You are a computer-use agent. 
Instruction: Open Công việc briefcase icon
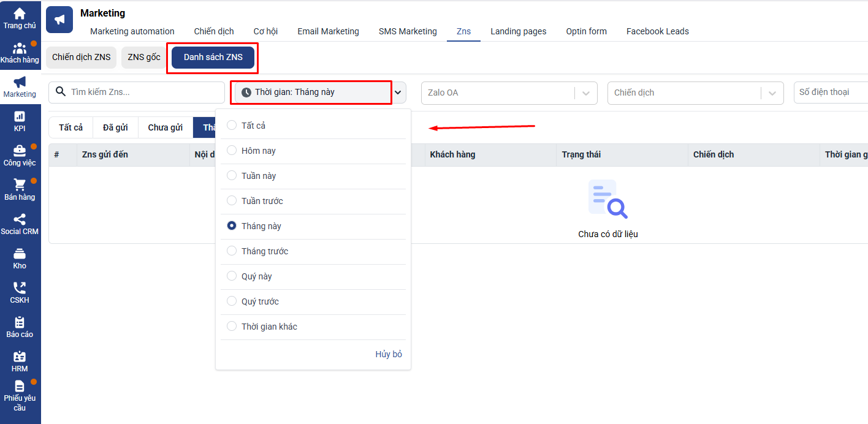tap(20, 151)
